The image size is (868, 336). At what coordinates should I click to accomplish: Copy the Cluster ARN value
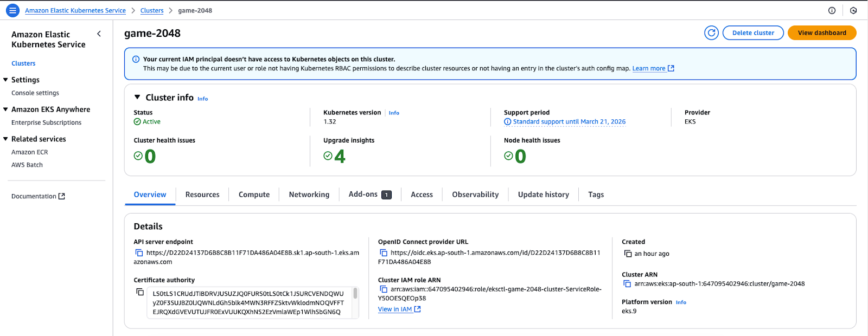[x=627, y=284]
